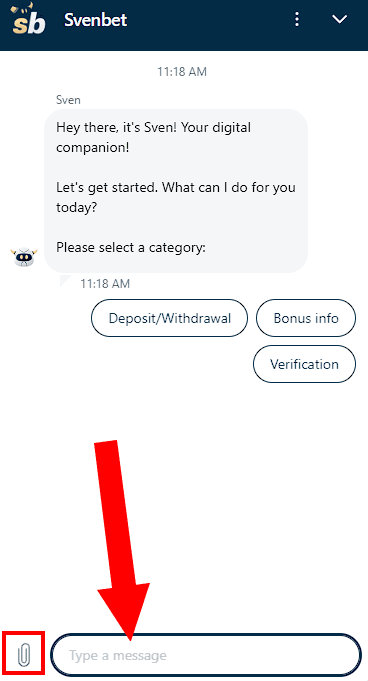Click the empty dark header area beside Svenbet

(209, 20)
